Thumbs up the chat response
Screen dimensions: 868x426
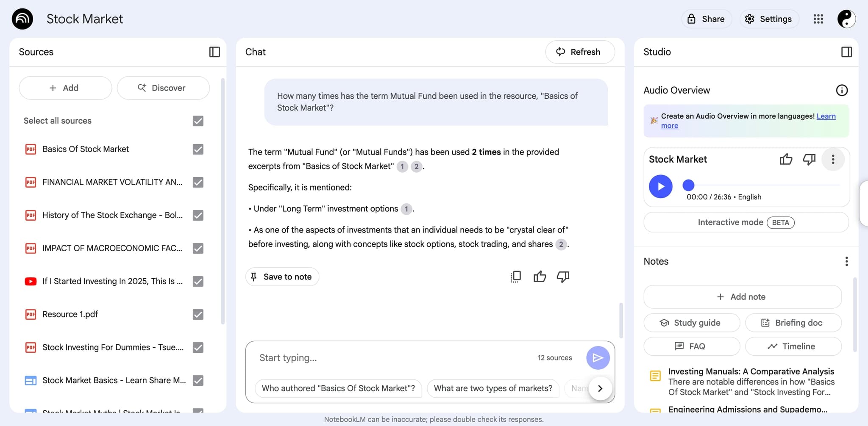(x=540, y=277)
